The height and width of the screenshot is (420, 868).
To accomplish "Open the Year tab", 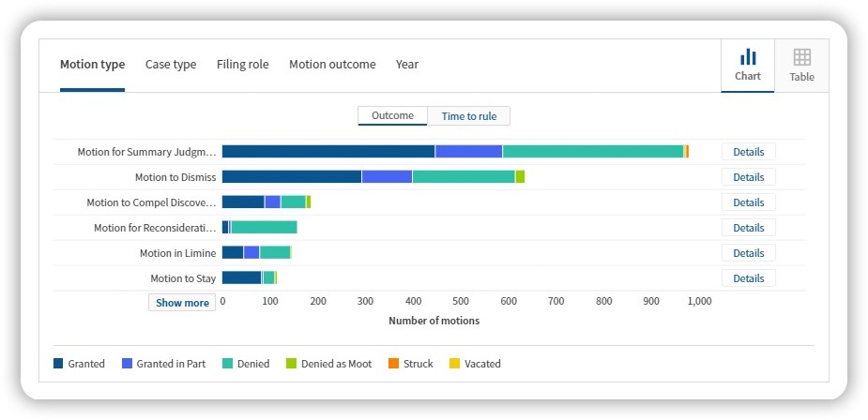I will point(407,64).
